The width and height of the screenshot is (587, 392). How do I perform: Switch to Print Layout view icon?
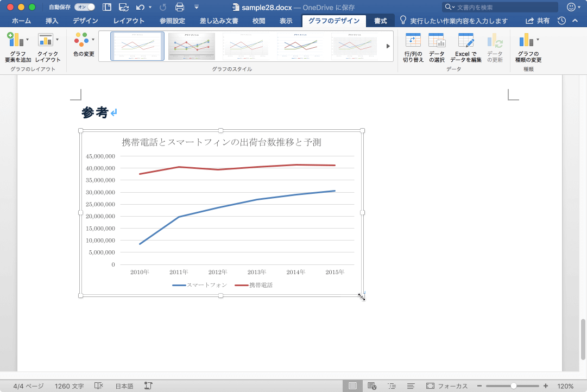coord(352,385)
